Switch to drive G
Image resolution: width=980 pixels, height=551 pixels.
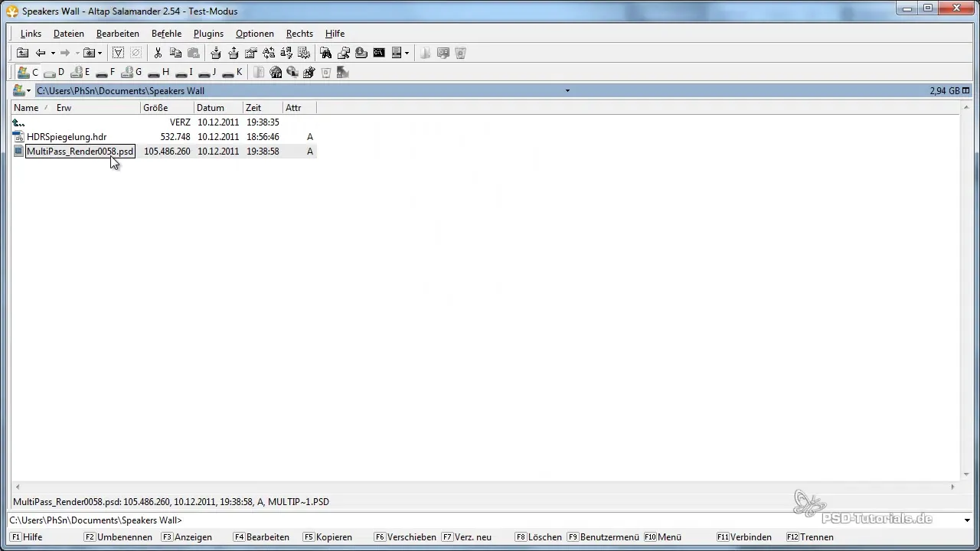132,72
